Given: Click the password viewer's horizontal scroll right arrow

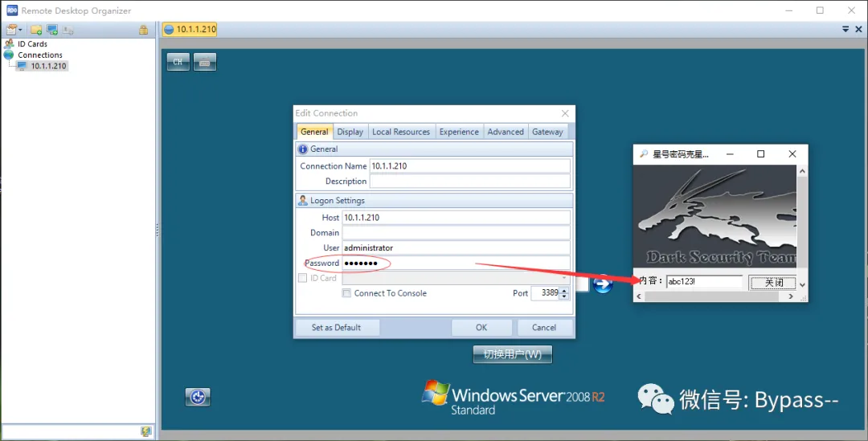Looking at the screenshot, I should pyautogui.click(x=791, y=296).
